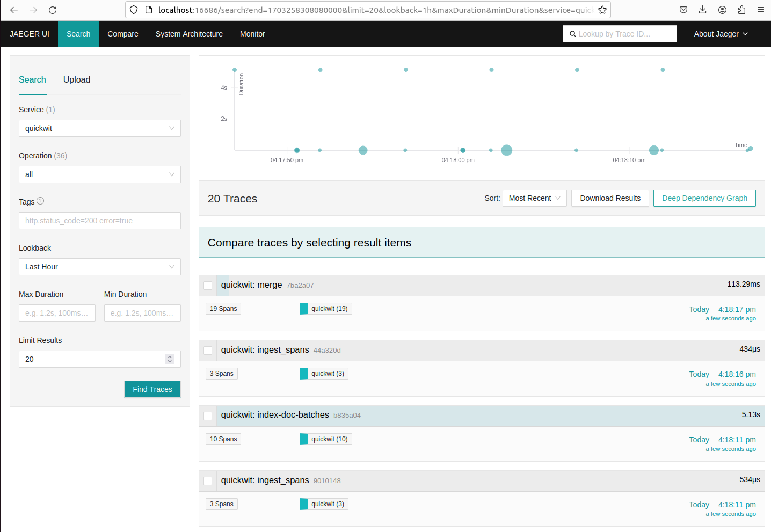771x532 pixels.
Task: Go forward in browser history
Action: pos(33,10)
